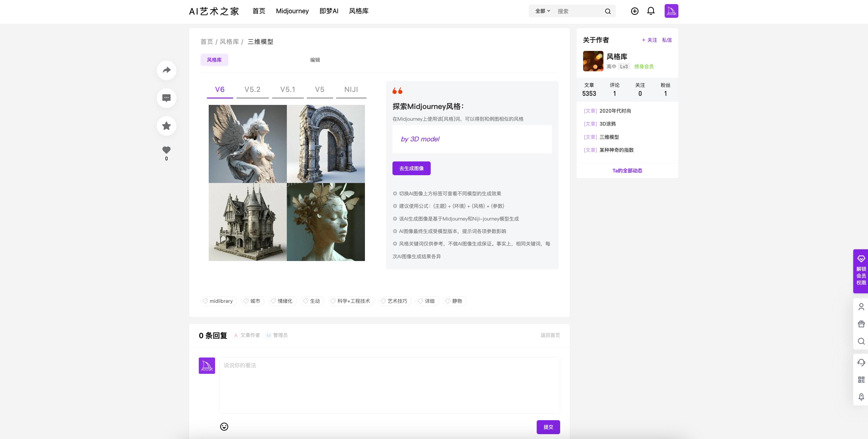
Task: Open the Midjourney navigation menu item
Action: point(292,11)
